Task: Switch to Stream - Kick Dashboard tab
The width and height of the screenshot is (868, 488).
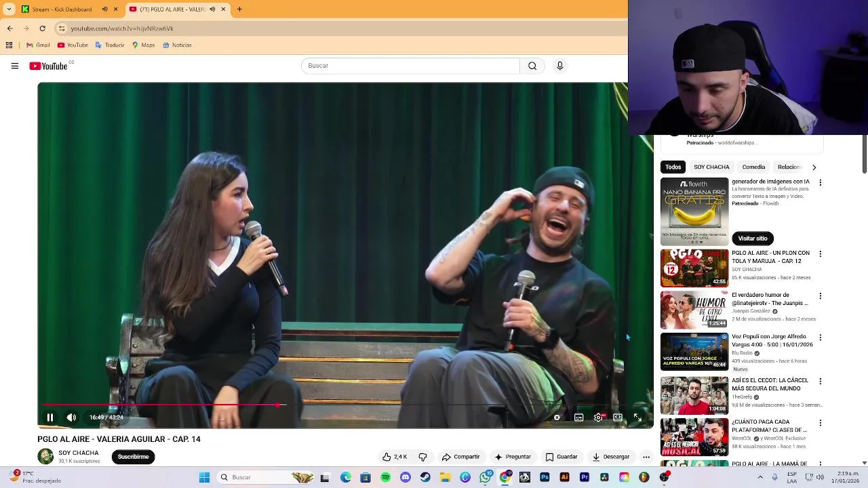Action: pos(61,9)
